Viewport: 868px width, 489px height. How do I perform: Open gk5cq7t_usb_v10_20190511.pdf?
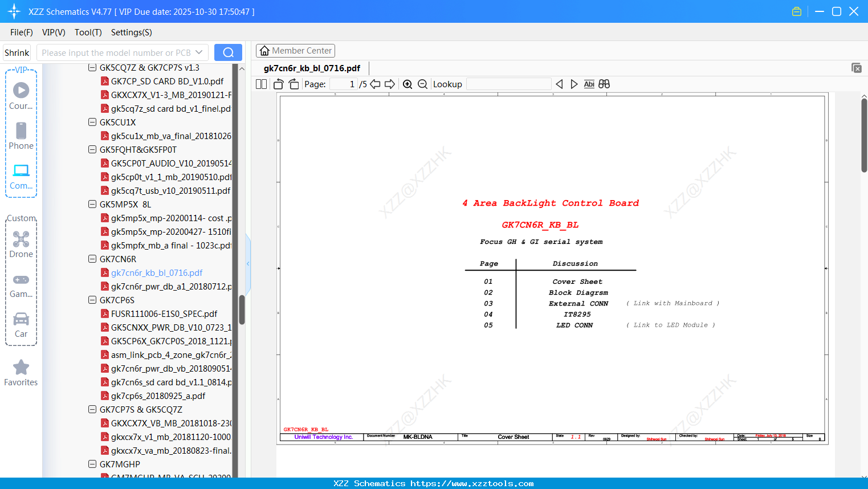[166, 190]
